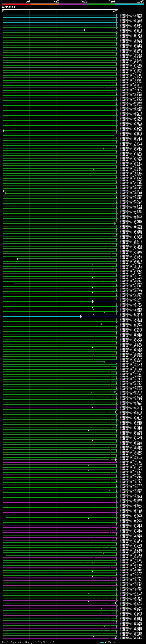Select hit label UniRef100_A9XEK4
This screenshot has height=644, width=146.
(x=131, y=42)
